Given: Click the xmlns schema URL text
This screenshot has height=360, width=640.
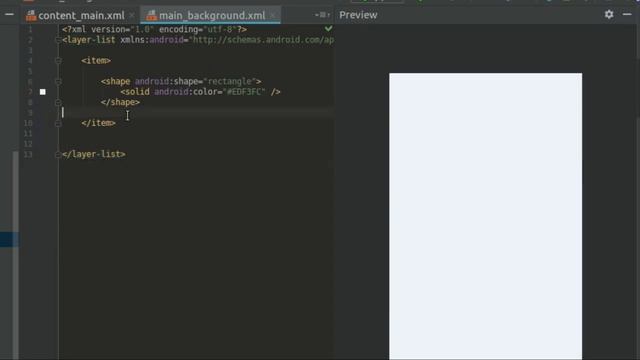Looking at the screenshot, I should 263,40.
